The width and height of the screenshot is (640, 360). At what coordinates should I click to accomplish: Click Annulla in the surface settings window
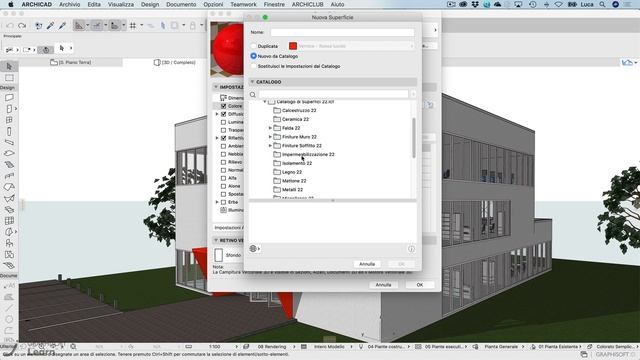click(383, 285)
